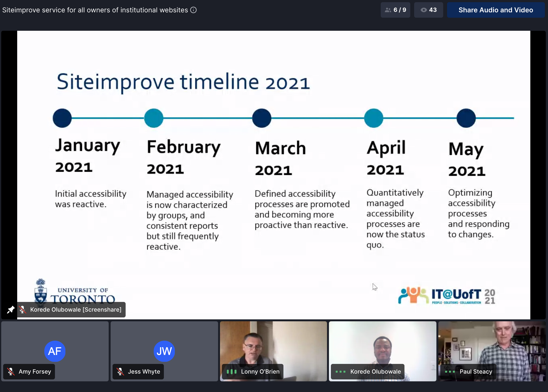
Task: Click the February timeline dot on slide
Action: (154, 118)
